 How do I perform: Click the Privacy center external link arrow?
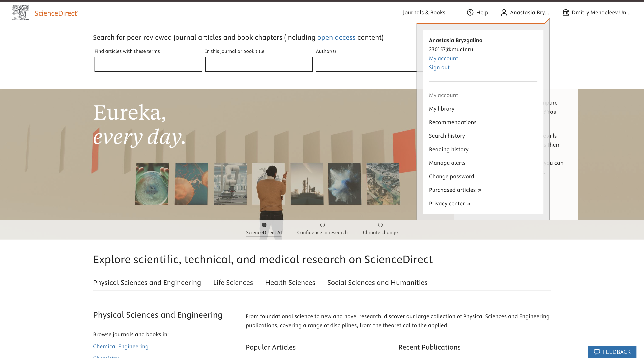469,204
